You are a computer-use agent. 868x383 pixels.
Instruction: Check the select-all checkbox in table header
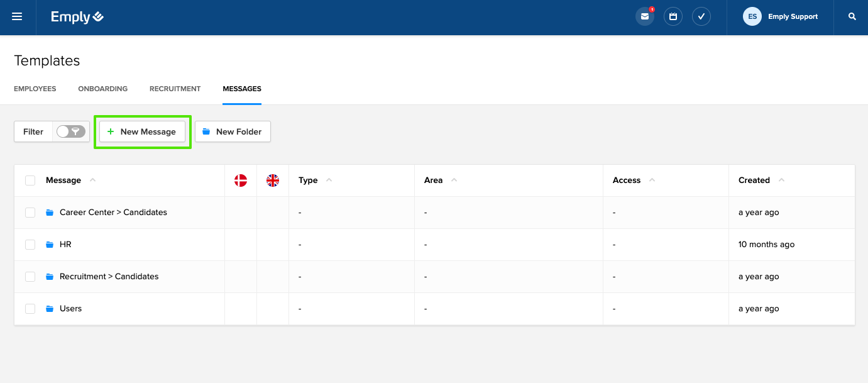point(30,180)
